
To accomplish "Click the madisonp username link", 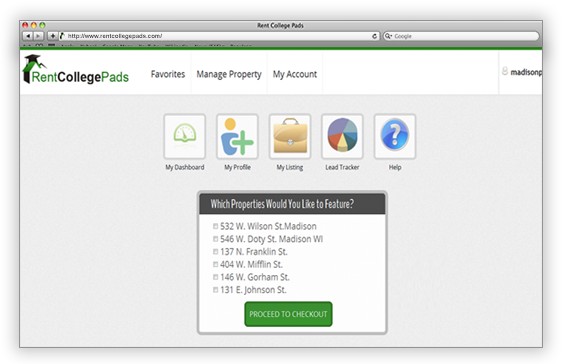I will coord(526,72).
